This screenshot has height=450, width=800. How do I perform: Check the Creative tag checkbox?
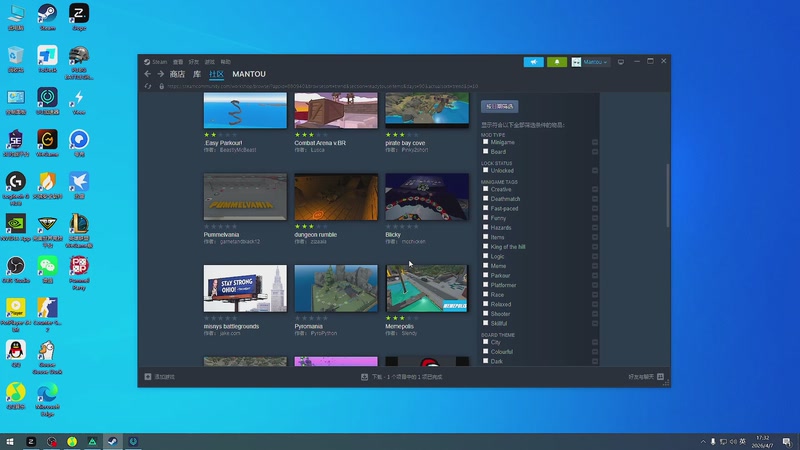point(486,189)
